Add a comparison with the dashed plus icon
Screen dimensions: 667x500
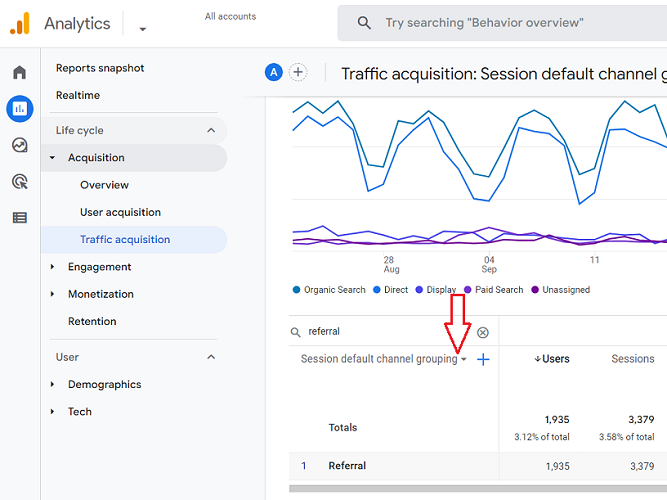pos(298,72)
